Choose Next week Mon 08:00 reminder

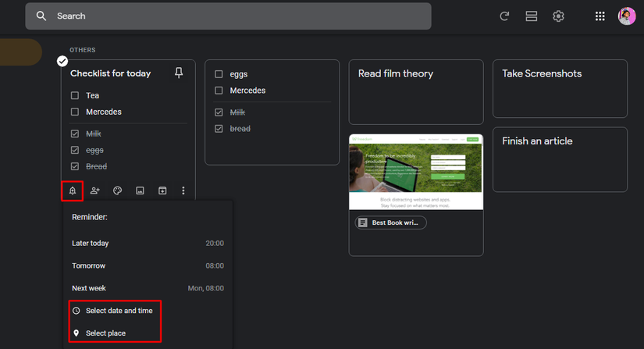(148, 288)
